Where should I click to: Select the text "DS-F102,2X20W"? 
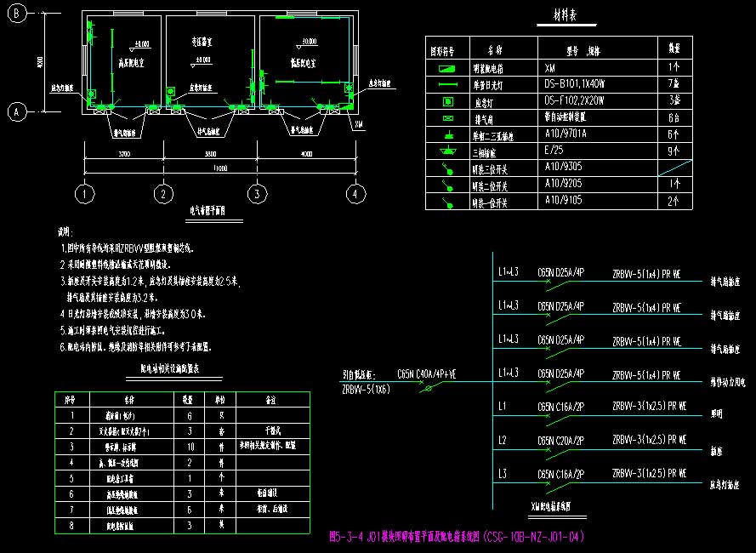coord(574,100)
